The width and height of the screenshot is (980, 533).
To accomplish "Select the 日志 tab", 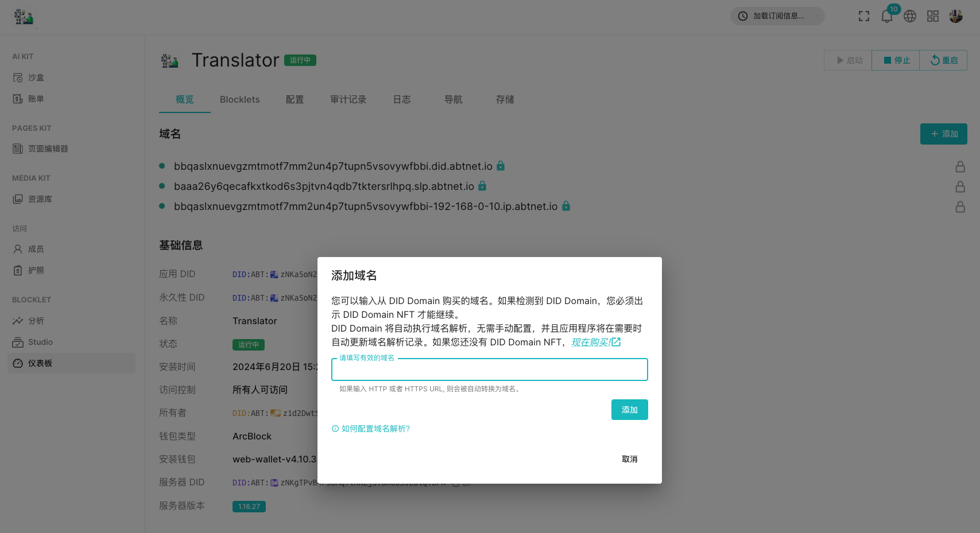I will click(401, 100).
